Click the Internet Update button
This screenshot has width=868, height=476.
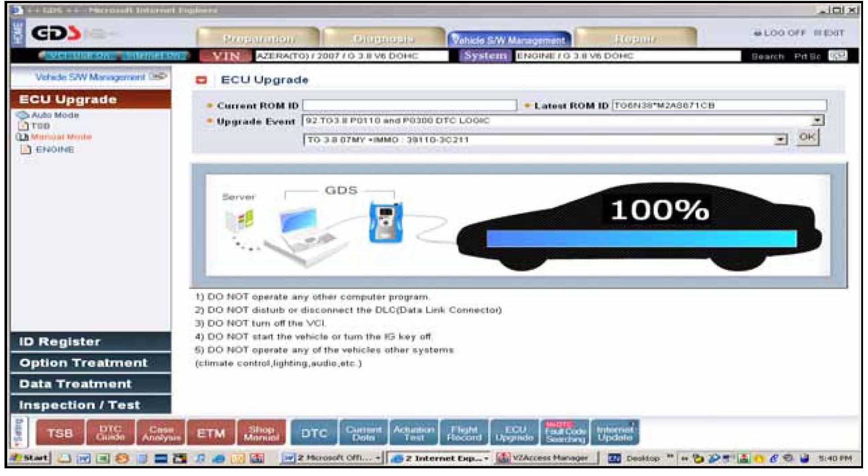click(x=615, y=433)
